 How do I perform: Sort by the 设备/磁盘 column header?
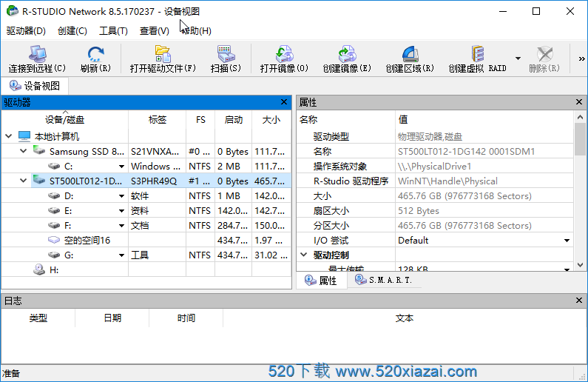(65, 120)
